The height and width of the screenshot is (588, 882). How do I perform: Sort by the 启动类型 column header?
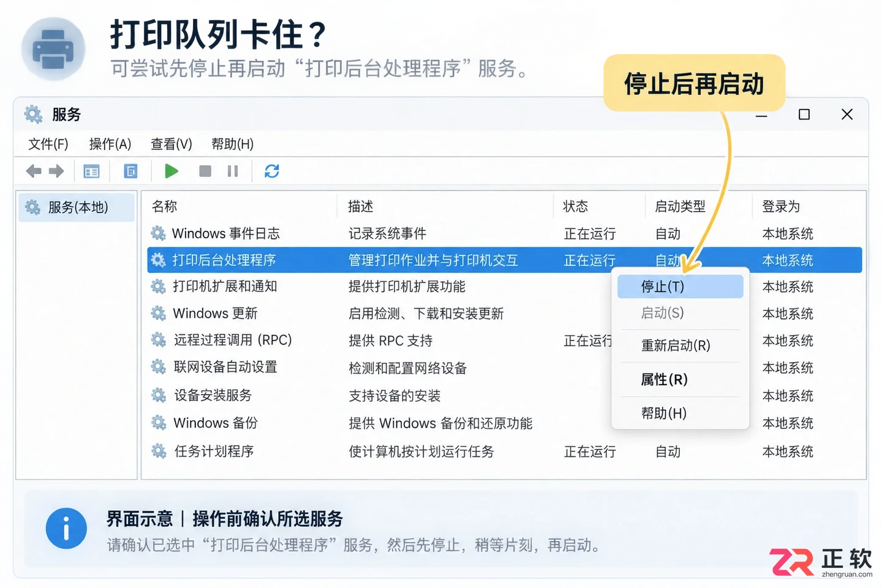[680, 206]
